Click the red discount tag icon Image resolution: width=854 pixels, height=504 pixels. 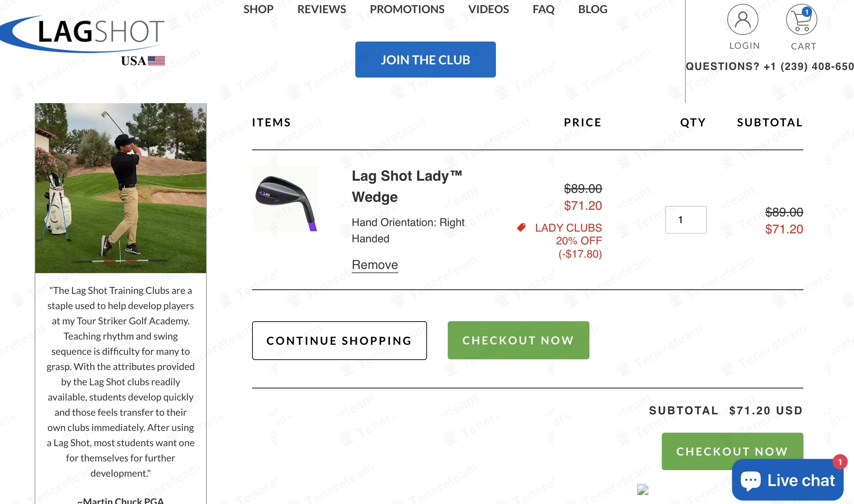point(521,227)
